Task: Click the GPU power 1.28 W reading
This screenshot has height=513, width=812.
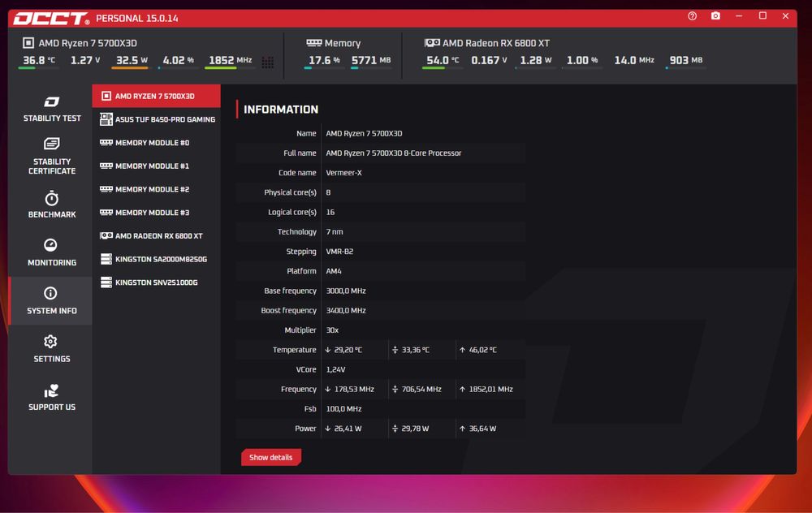Action: coord(535,60)
